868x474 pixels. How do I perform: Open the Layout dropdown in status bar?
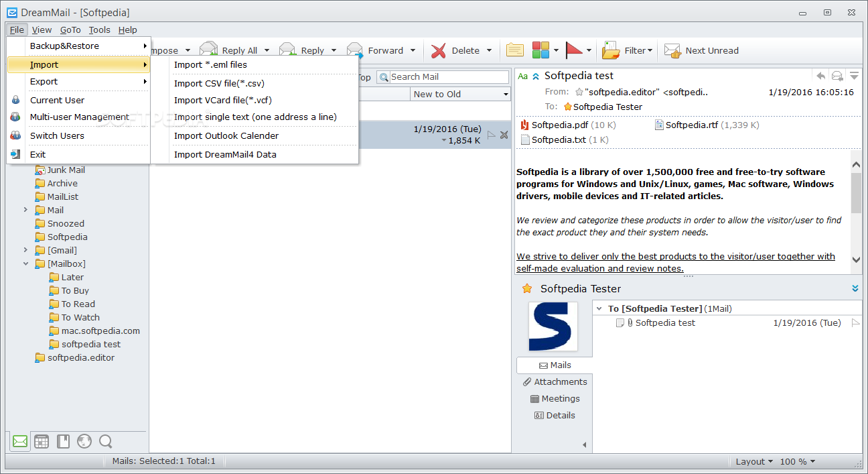tap(754, 461)
